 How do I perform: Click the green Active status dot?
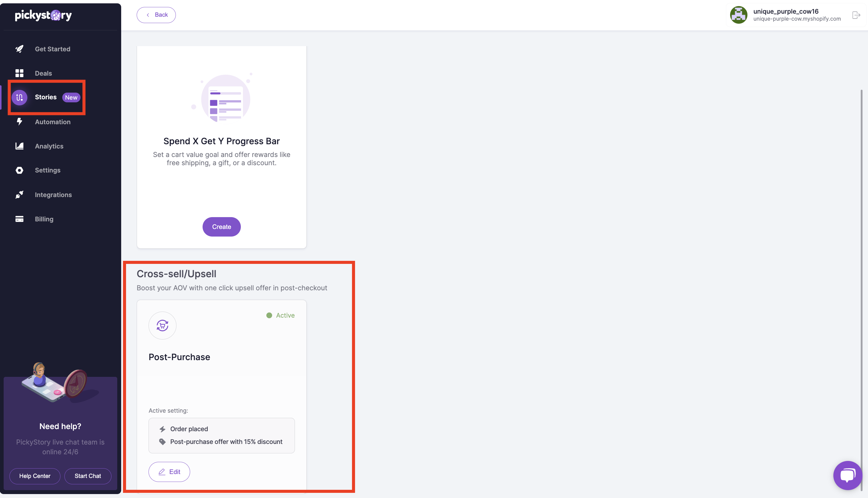coord(269,316)
